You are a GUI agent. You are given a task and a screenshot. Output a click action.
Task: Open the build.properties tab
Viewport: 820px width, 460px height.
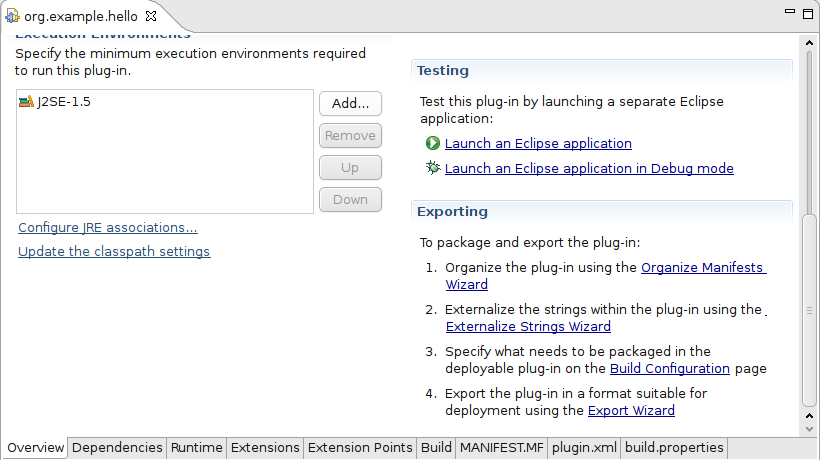(674, 448)
